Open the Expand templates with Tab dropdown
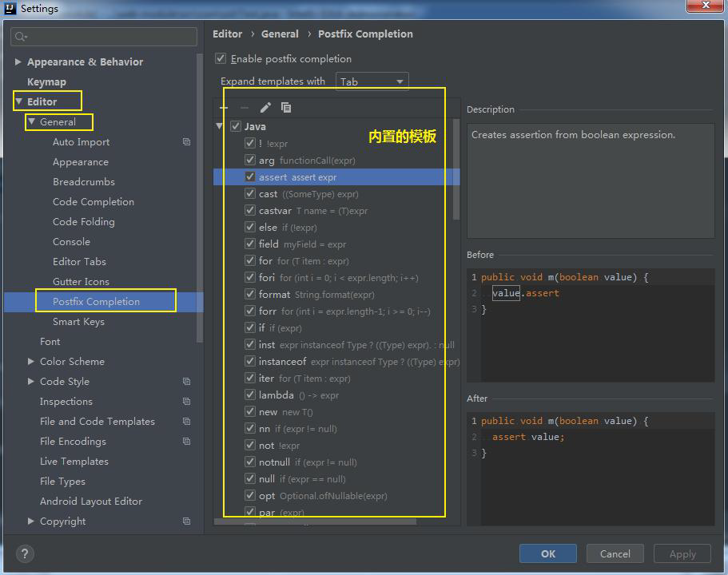The width and height of the screenshot is (728, 575). click(372, 81)
